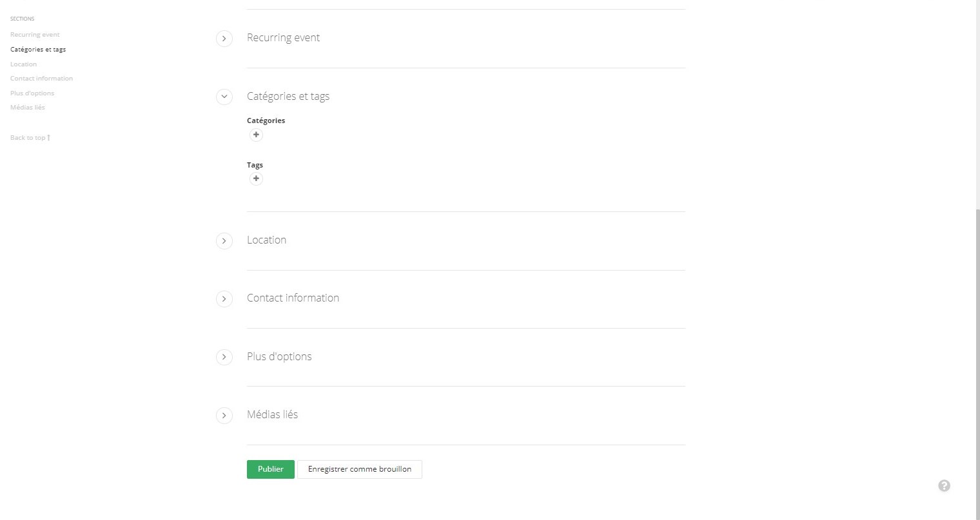980x520 pixels.
Task: Expand the Médias liés section
Action: click(224, 415)
